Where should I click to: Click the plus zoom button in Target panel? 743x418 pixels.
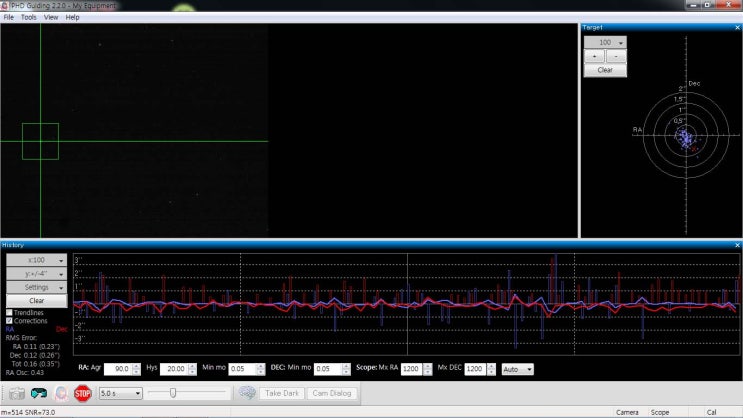pos(595,57)
